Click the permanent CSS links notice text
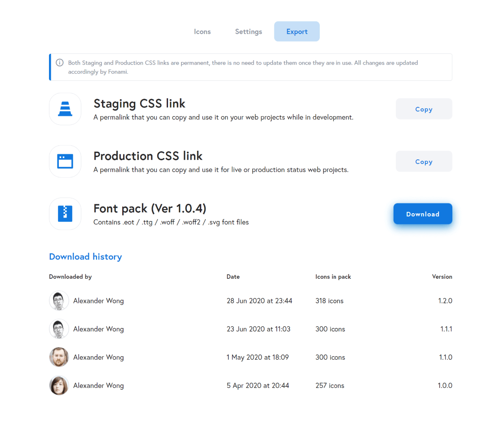The image size is (504, 422). pyautogui.click(x=243, y=67)
